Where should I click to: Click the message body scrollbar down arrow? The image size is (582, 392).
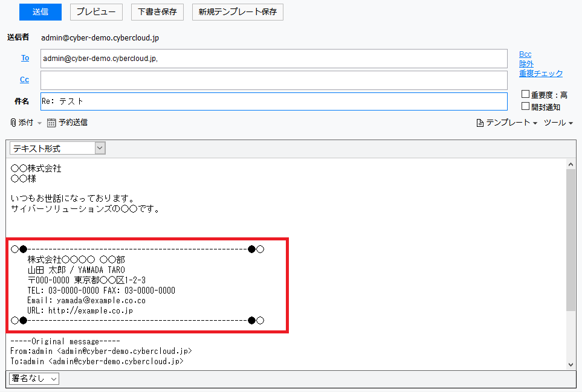tap(571, 365)
